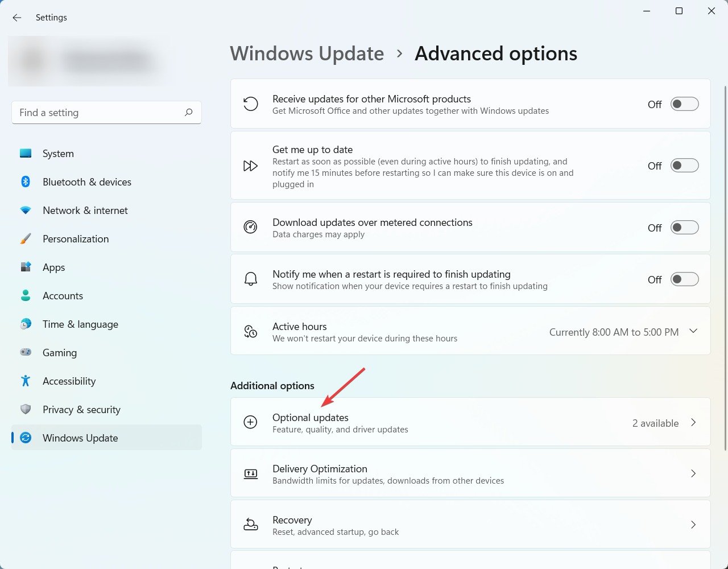728x569 pixels.
Task: Open Delivery Optimization via its right chevron
Action: [693, 473]
